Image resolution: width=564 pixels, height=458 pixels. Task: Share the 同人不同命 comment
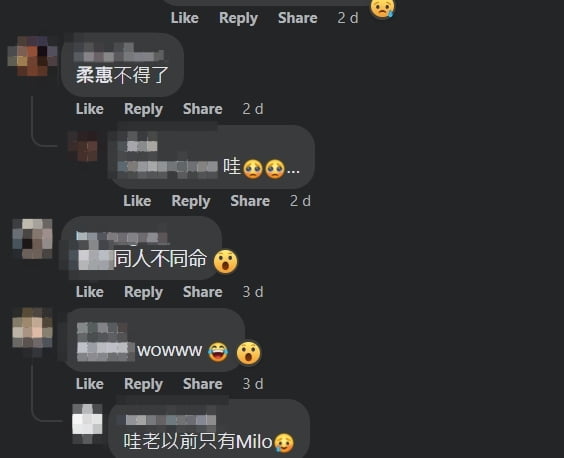[203, 292]
